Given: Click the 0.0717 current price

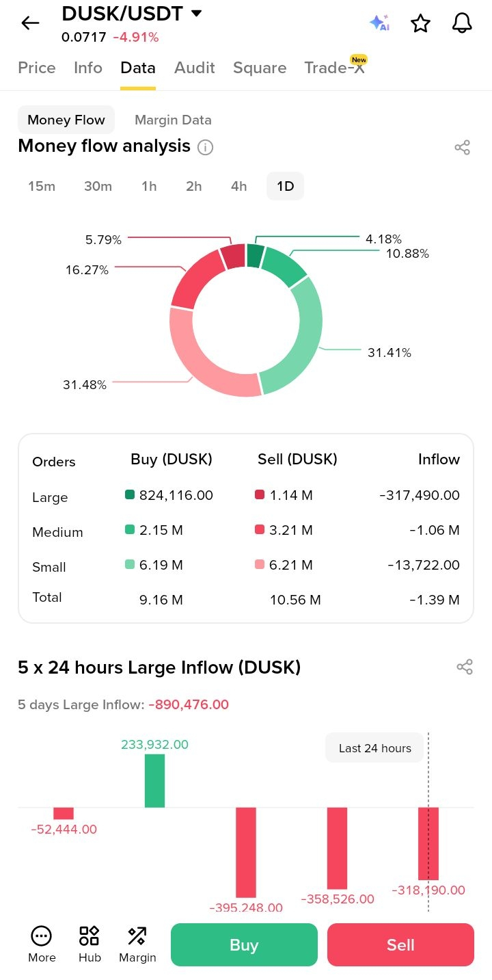Looking at the screenshot, I should point(84,37).
